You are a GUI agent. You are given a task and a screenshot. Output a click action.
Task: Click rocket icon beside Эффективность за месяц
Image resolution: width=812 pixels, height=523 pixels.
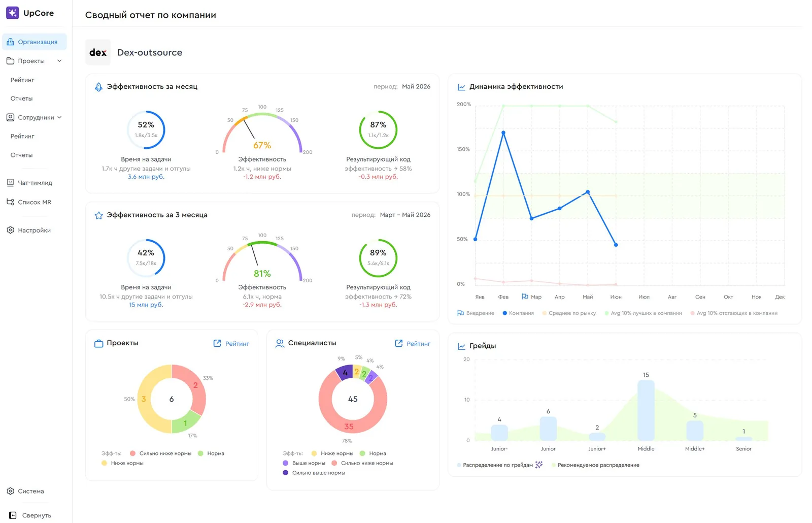coord(98,87)
